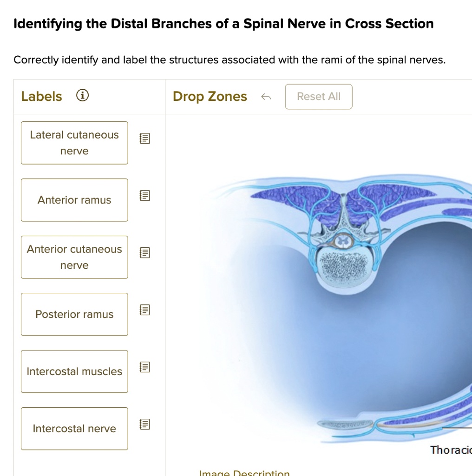Click the Labels panel heading
This screenshot has height=476, width=472.
pyautogui.click(x=41, y=96)
